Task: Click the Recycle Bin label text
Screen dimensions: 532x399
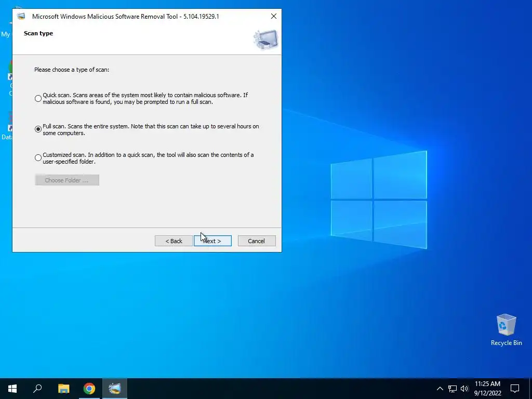Action: (506, 343)
